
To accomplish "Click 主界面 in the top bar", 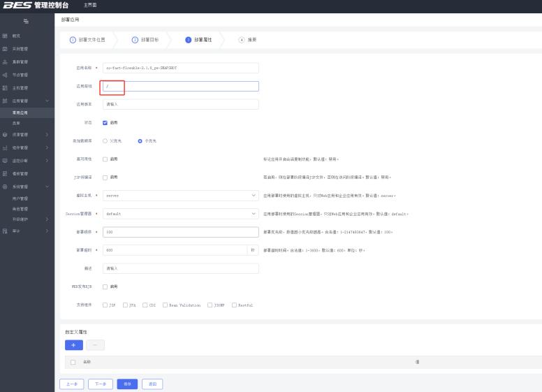I will pyautogui.click(x=90, y=5).
